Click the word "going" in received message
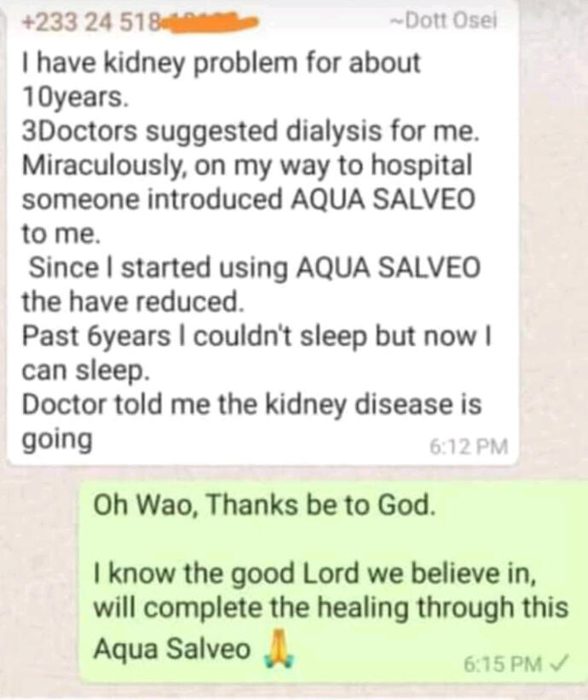Image resolution: width=588 pixels, height=700 pixels. click(x=56, y=438)
